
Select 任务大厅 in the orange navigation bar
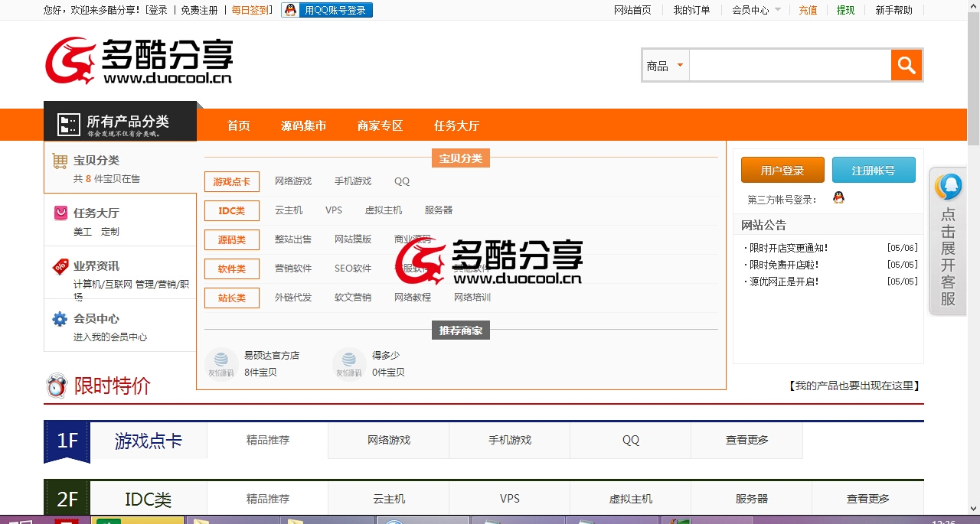pos(457,125)
